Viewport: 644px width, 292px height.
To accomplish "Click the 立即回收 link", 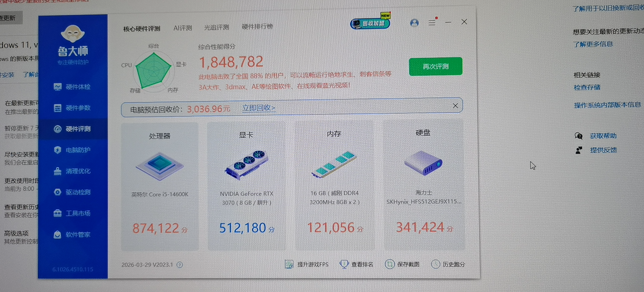I will pos(259,108).
